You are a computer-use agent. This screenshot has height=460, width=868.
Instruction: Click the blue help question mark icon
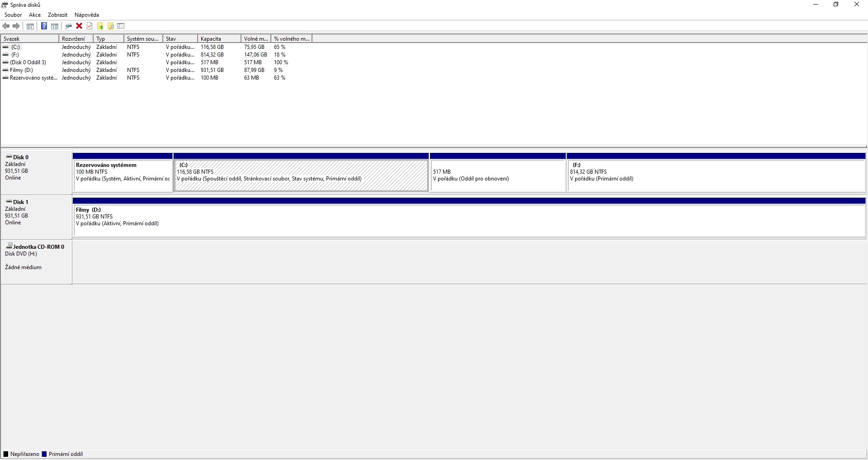44,26
